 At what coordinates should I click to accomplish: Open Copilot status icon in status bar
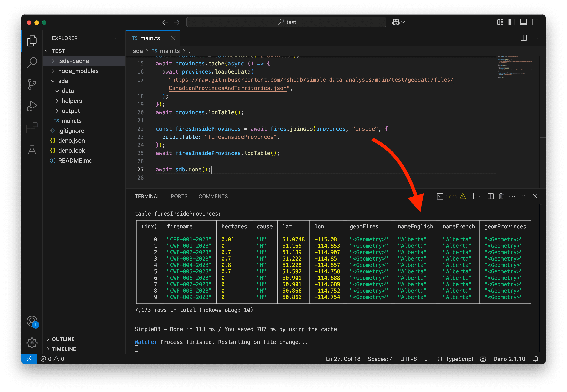click(483, 359)
